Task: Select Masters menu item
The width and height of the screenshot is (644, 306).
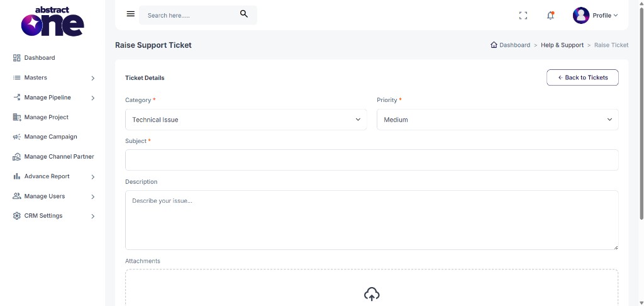Action: [36, 77]
